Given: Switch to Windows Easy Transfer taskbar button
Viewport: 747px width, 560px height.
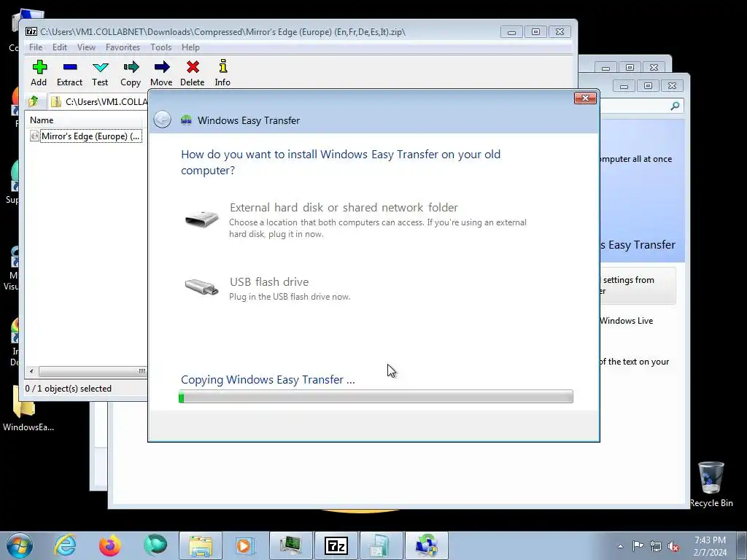Looking at the screenshot, I should [x=427, y=545].
